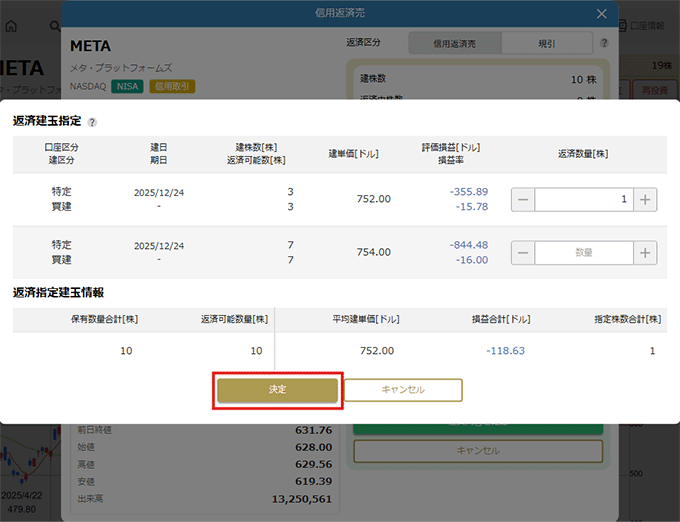This screenshot has height=522, width=680.
Task: Open help icon beside 現引 tab
Action: [x=604, y=44]
